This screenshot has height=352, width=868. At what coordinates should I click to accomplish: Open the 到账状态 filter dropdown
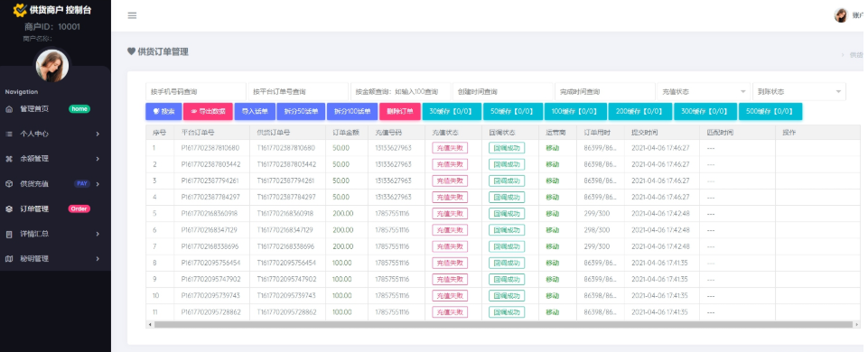coord(799,91)
